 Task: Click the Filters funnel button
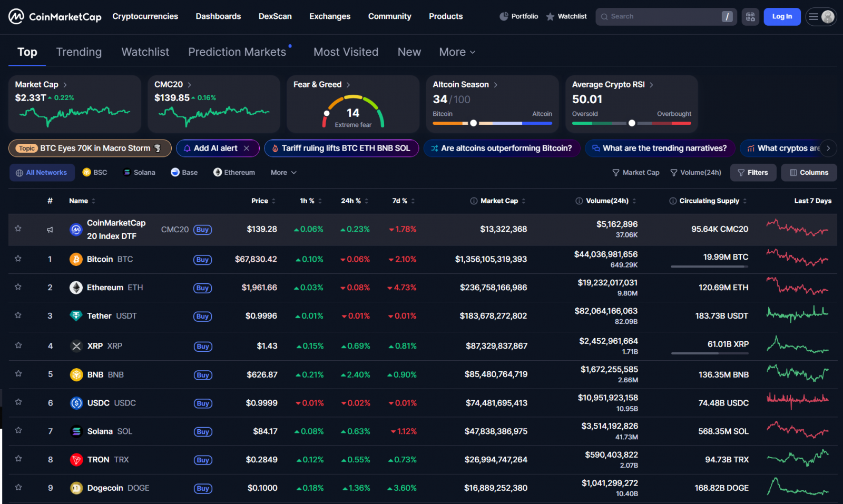(x=753, y=172)
